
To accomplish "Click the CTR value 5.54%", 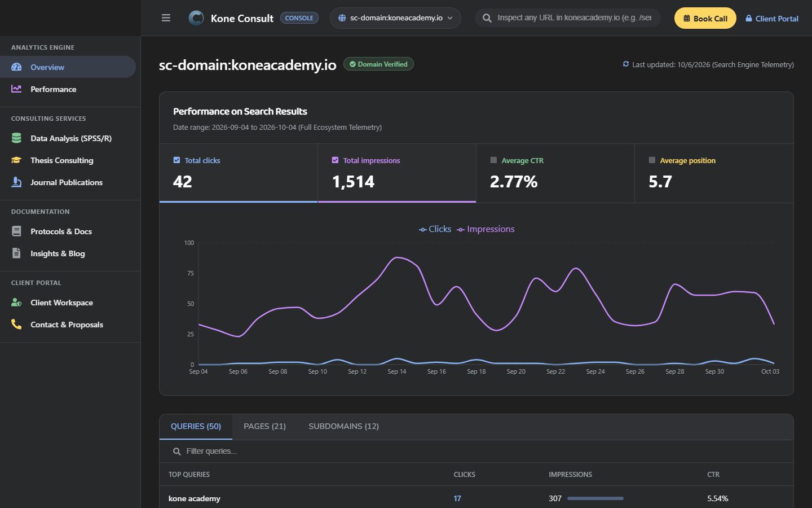I will [x=717, y=498].
